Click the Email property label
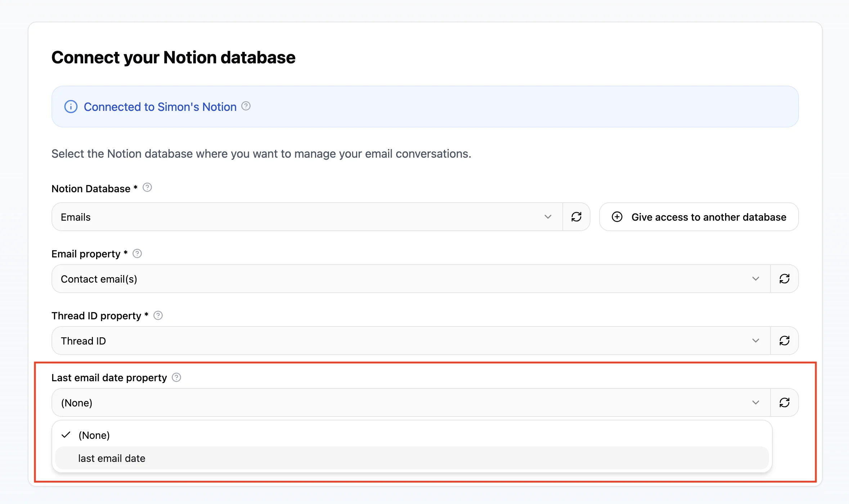Screen dimensions: 849x504 (90, 254)
